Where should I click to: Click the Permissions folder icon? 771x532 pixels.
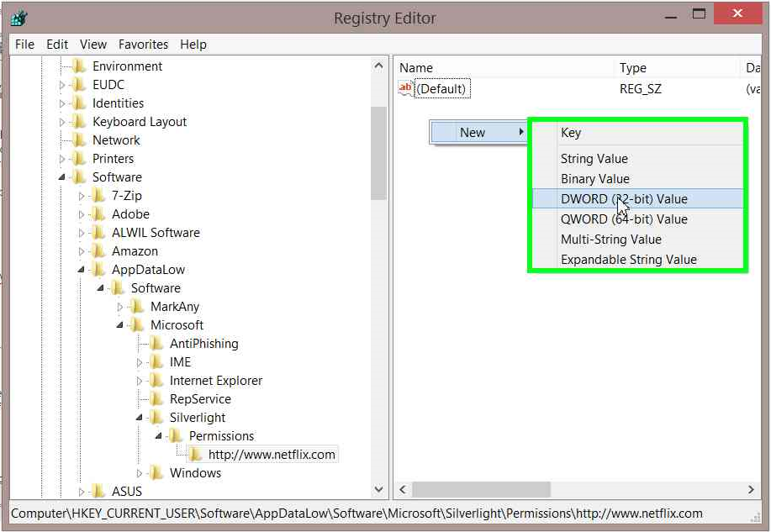pyautogui.click(x=176, y=435)
